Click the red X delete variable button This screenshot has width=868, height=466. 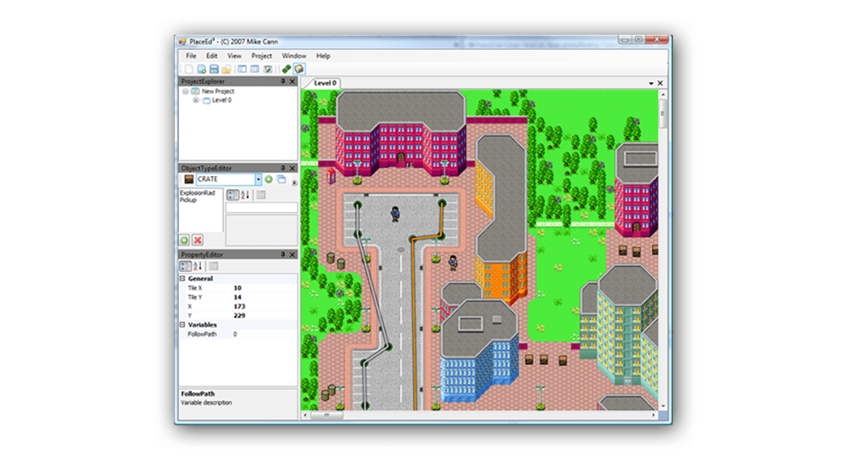pyautogui.click(x=198, y=241)
